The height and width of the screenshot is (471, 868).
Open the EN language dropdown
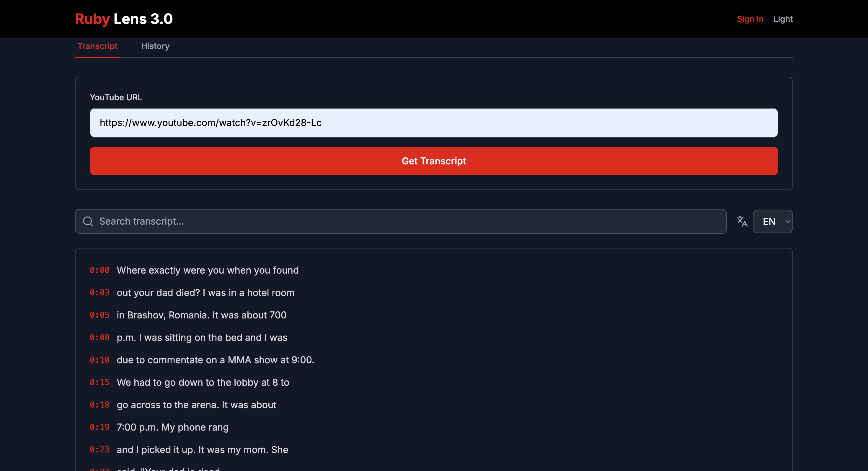772,221
